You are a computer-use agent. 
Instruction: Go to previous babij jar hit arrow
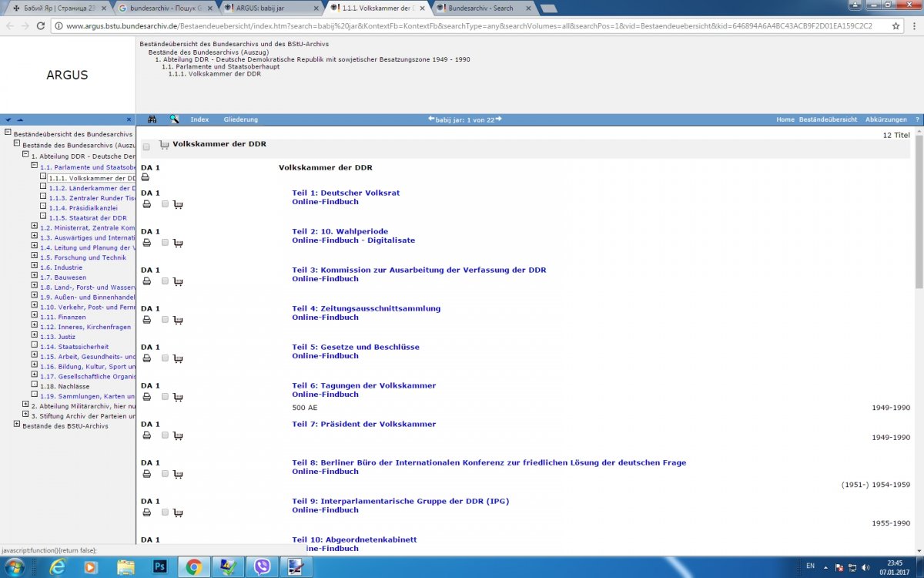431,119
